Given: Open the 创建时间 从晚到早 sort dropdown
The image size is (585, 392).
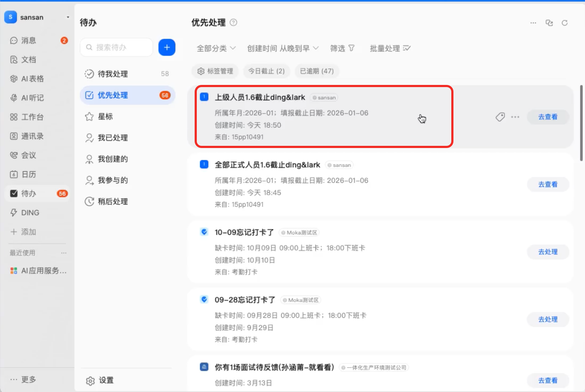Looking at the screenshot, I should coord(282,48).
